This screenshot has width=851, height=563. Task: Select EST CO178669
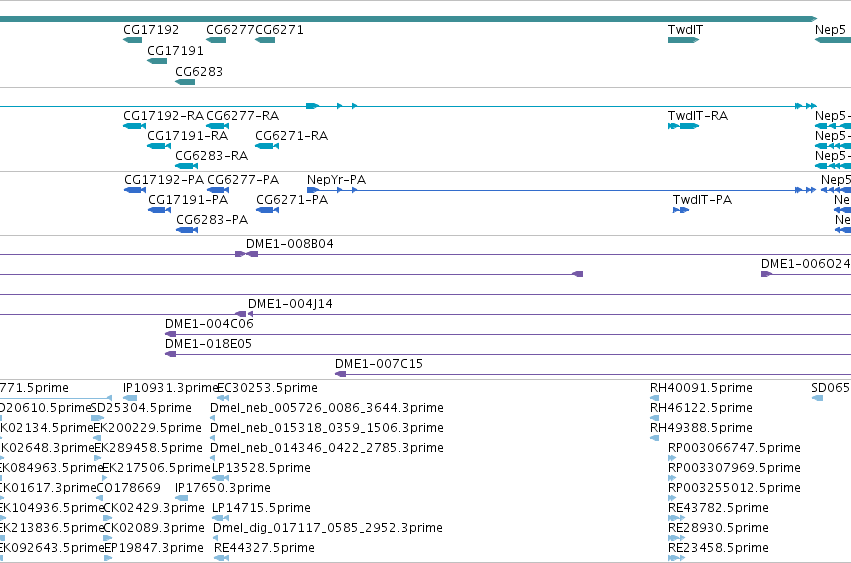[128, 488]
